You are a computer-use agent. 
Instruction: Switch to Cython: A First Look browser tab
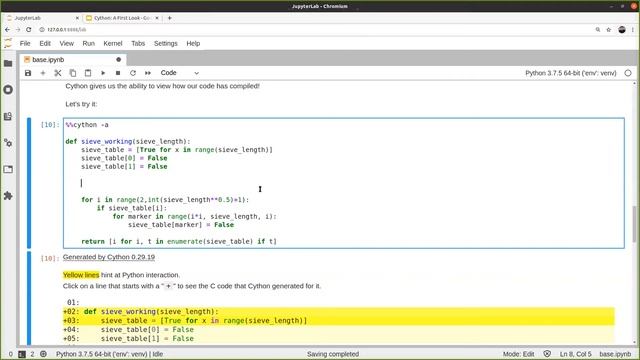click(x=122, y=18)
